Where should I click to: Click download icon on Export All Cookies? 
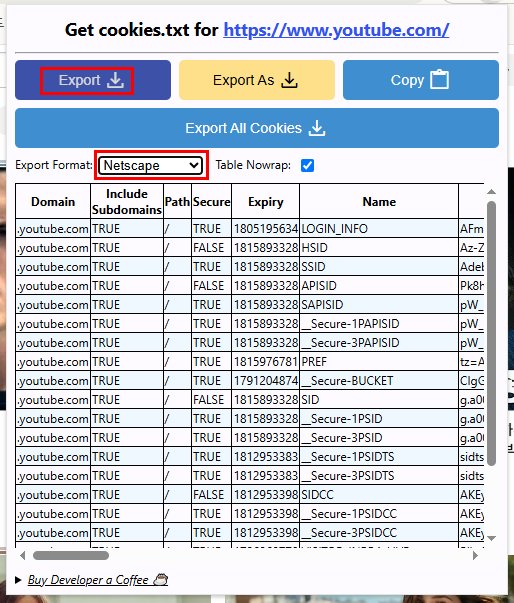click(x=317, y=128)
